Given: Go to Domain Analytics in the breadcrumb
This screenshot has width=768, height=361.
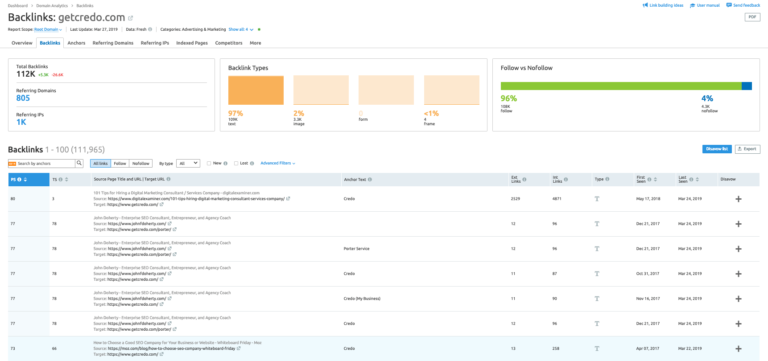Looking at the screenshot, I should point(52,5).
